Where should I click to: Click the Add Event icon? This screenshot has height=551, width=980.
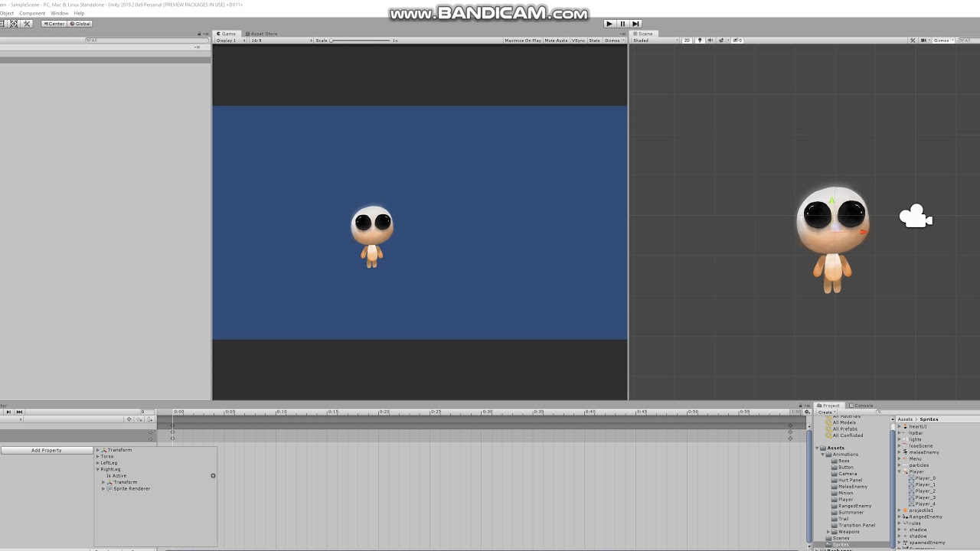pos(150,419)
